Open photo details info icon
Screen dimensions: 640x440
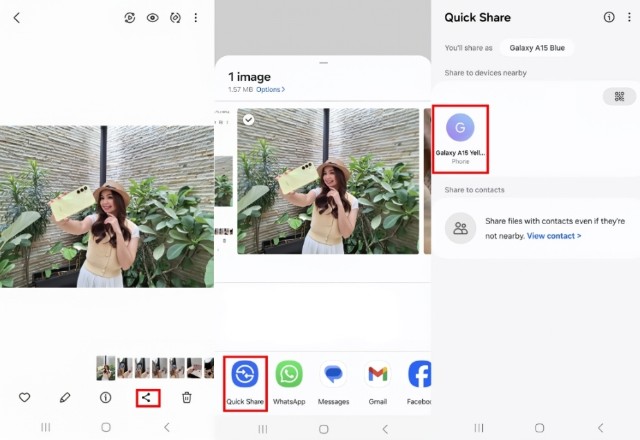(x=106, y=397)
